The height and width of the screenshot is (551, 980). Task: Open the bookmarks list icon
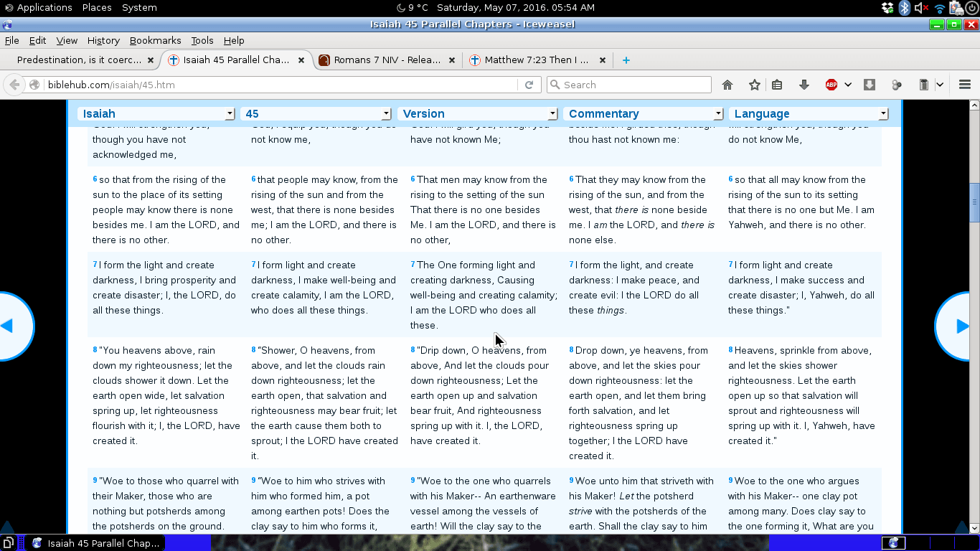[x=777, y=85]
